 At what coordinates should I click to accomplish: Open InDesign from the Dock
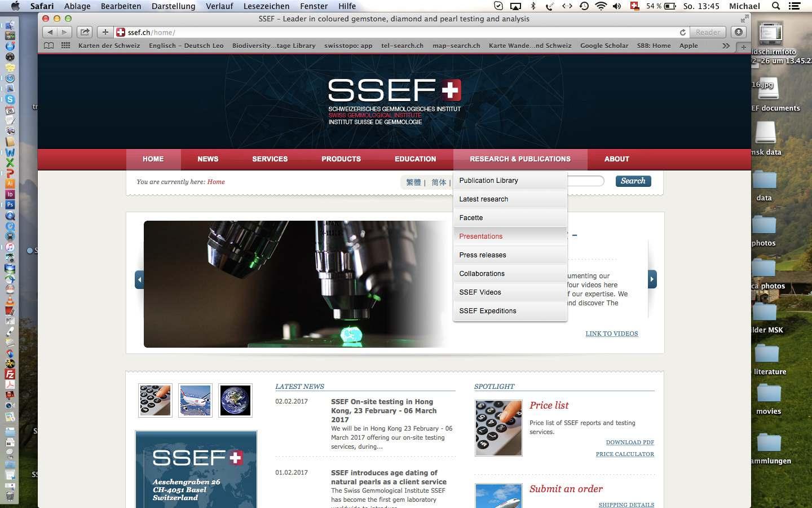coord(10,194)
